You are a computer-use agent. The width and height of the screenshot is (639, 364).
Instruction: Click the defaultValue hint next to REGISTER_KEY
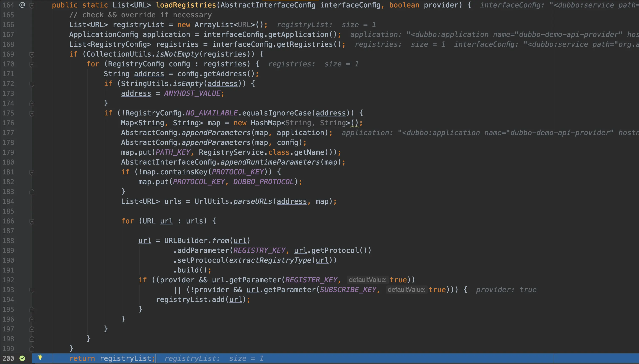coord(367,280)
